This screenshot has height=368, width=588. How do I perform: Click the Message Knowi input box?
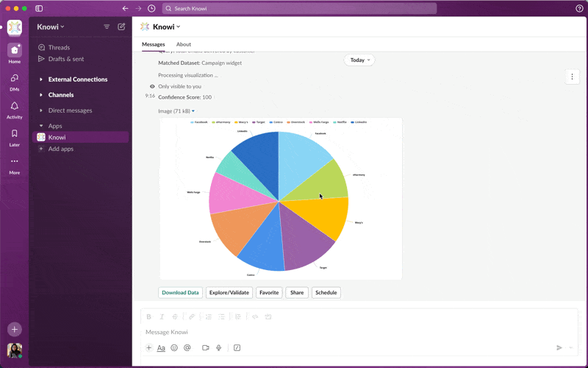(359, 332)
